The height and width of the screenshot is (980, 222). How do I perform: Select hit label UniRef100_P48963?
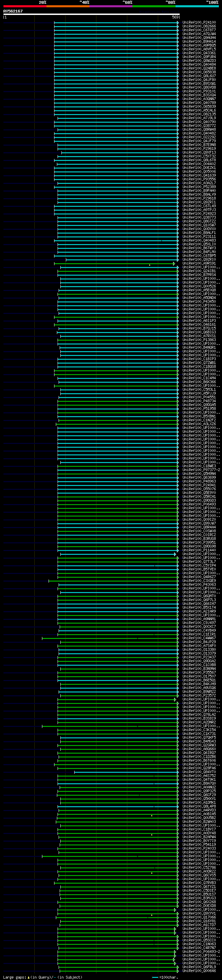pos(199,481)
